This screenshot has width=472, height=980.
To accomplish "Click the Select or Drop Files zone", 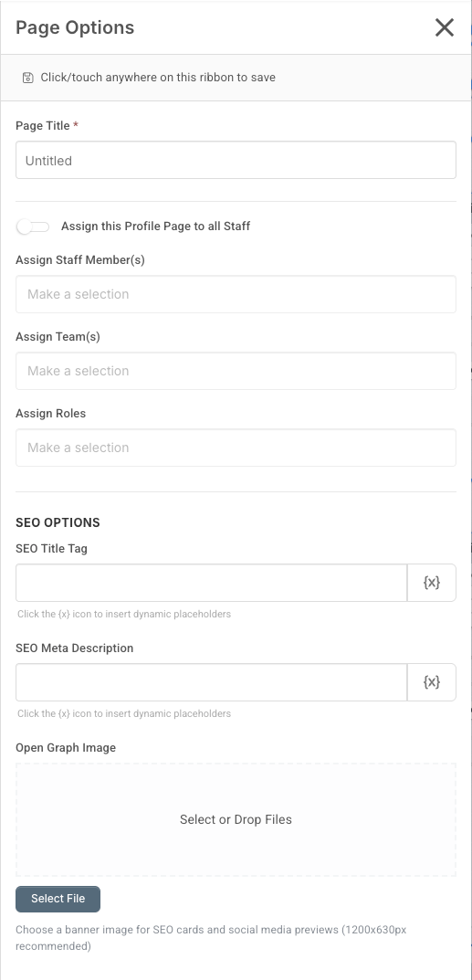I will (236, 819).
